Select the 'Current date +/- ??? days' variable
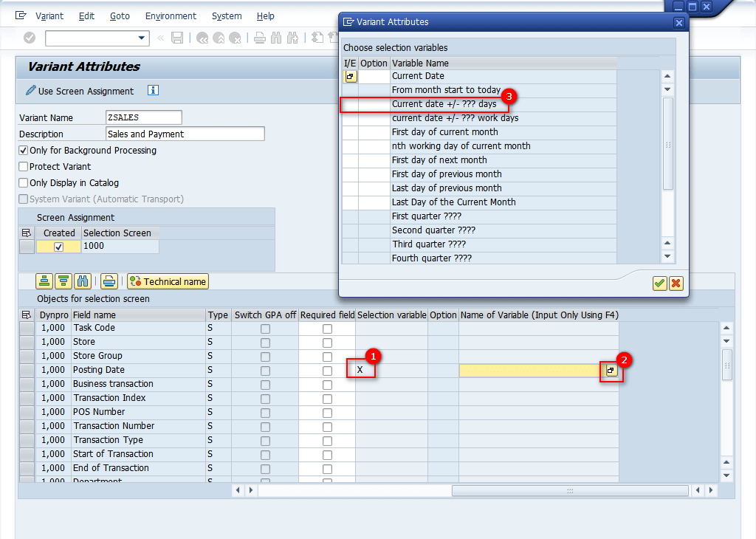 coord(444,104)
